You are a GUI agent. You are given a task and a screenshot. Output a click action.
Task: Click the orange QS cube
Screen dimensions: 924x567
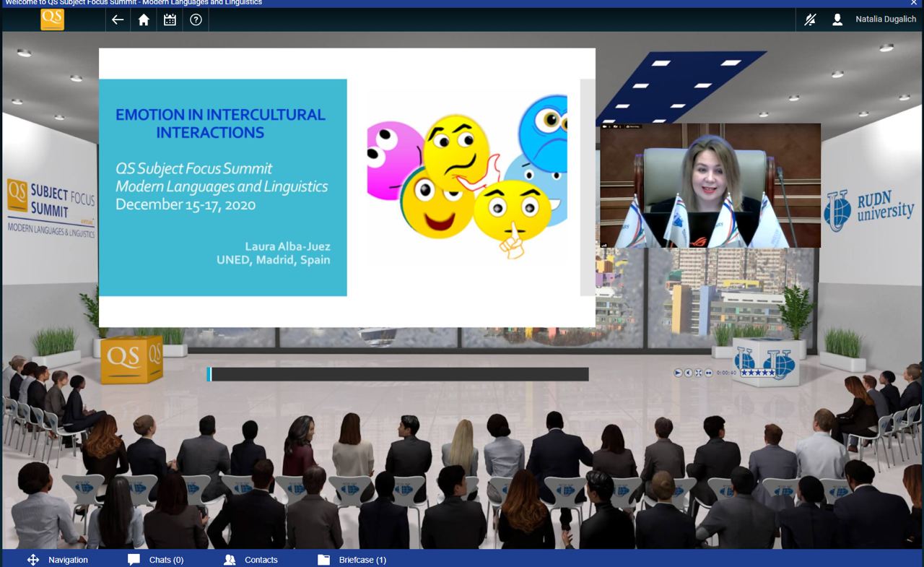pyautogui.click(x=131, y=359)
